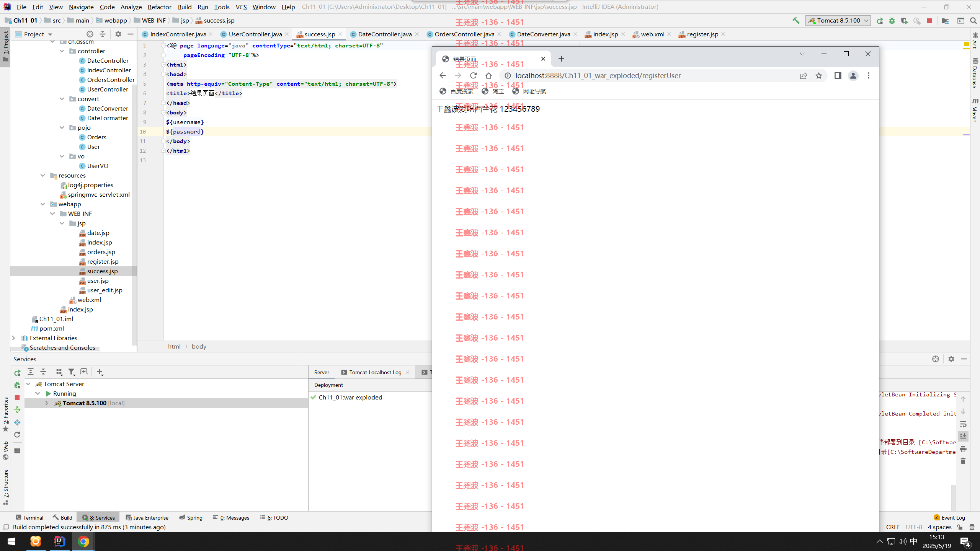Image resolution: width=980 pixels, height=551 pixels.
Task: Open Windows notification center
Action: [965, 541]
